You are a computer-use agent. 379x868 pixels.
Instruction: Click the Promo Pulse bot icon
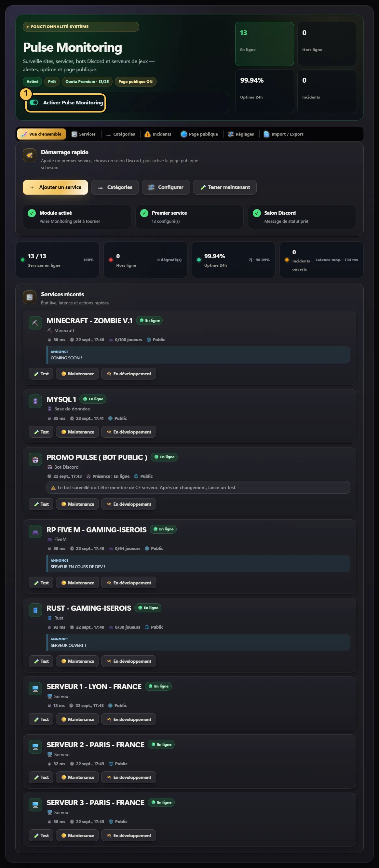coord(35,460)
